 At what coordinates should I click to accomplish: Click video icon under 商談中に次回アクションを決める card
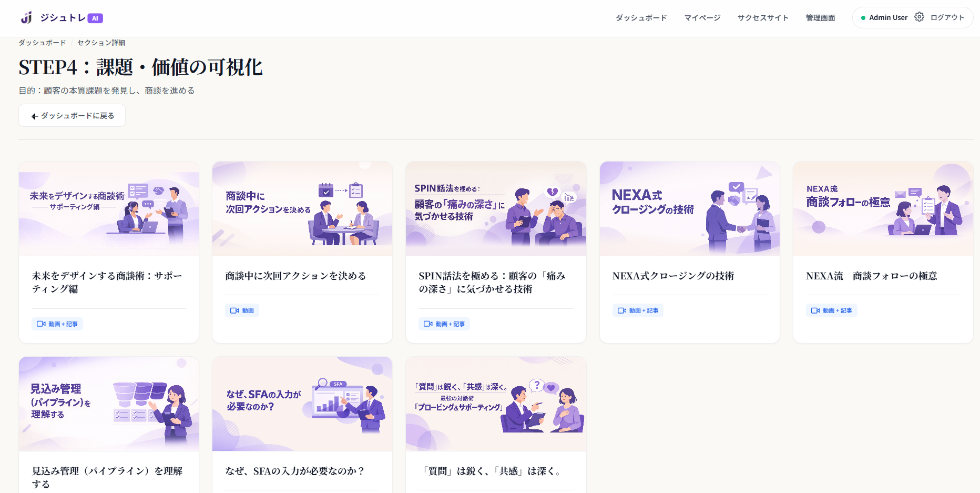234,310
